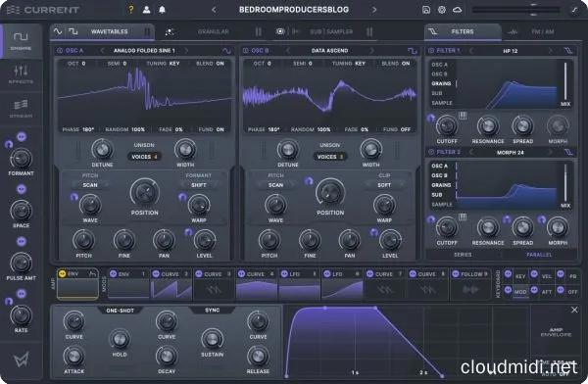Switch to the Sub | Sampler tab
The image size is (588, 384).
pyautogui.click(x=331, y=32)
